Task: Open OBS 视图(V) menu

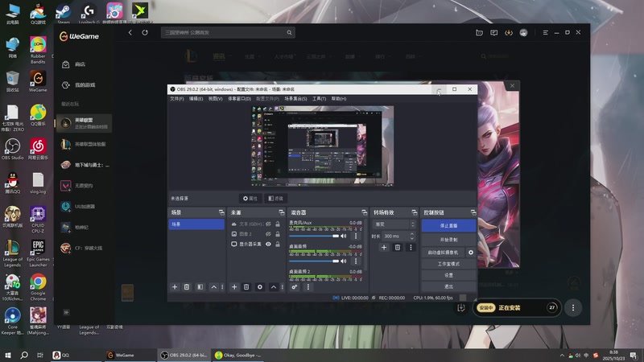Action: [x=215, y=99]
